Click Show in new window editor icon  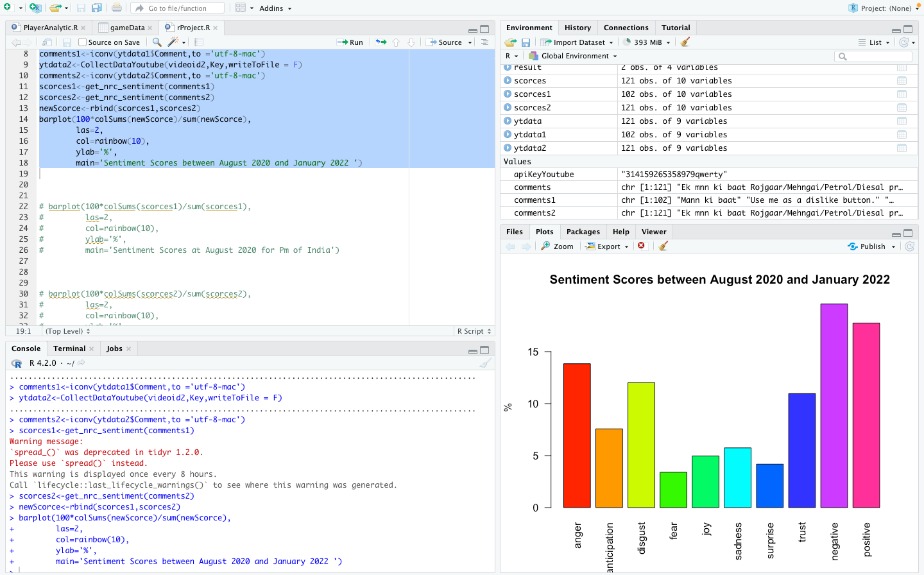pos(47,42)
